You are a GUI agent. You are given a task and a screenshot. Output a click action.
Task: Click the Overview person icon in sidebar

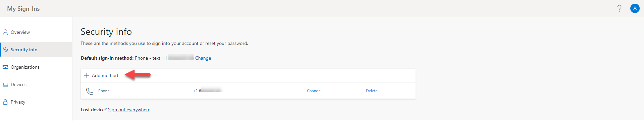point(5,32)
